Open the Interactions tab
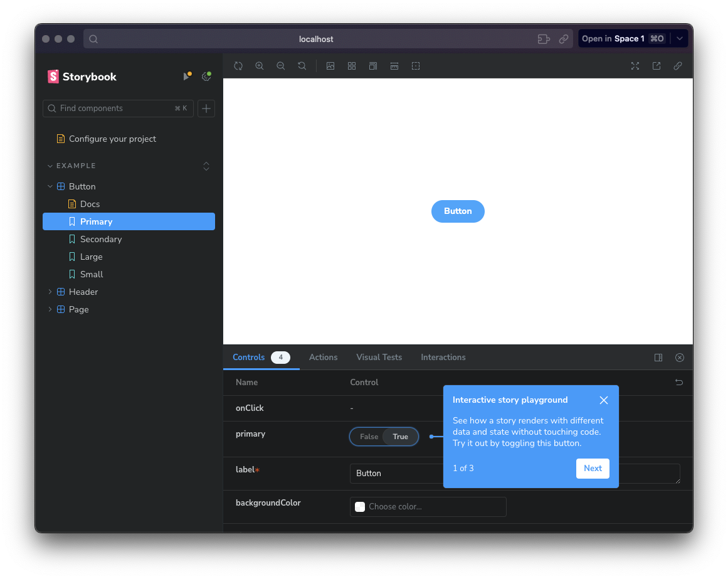 click(x=443, y=357)
